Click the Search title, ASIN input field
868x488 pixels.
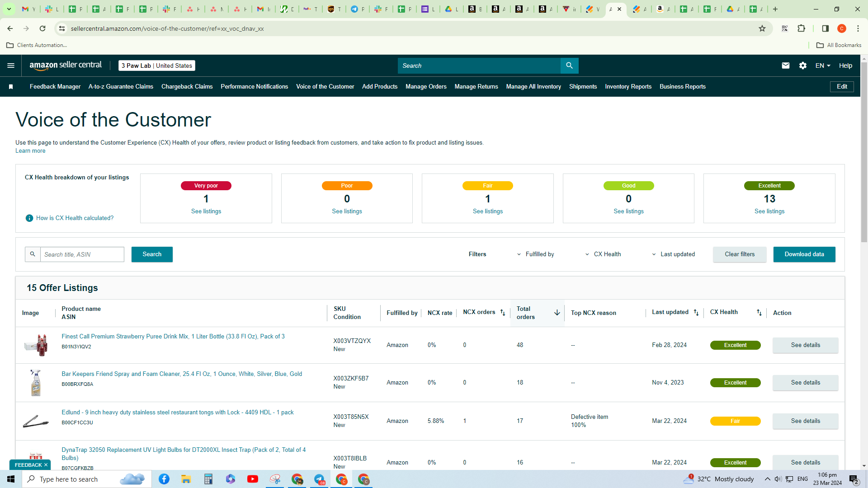(x=82, y=254)
